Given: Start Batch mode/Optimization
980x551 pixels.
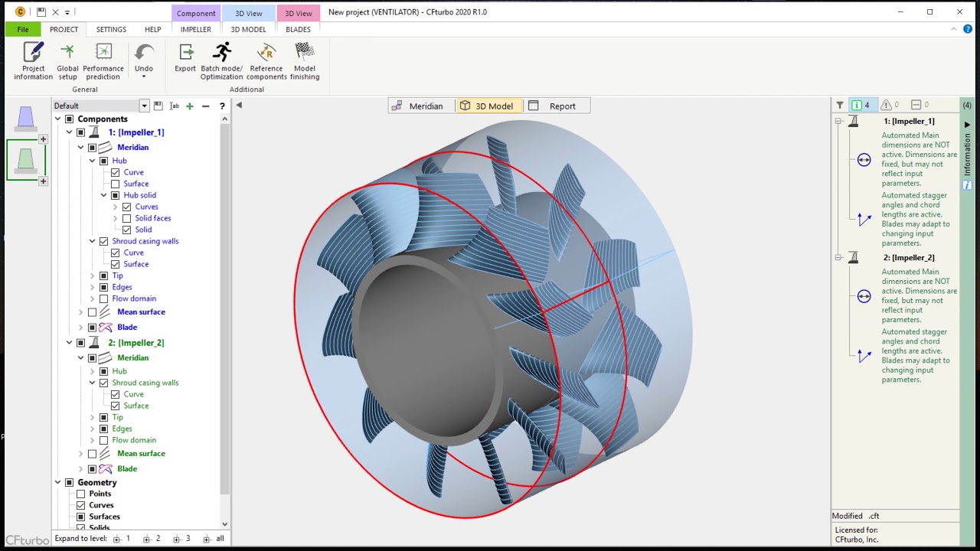Looking at the screenshot, I should (222, 61).
